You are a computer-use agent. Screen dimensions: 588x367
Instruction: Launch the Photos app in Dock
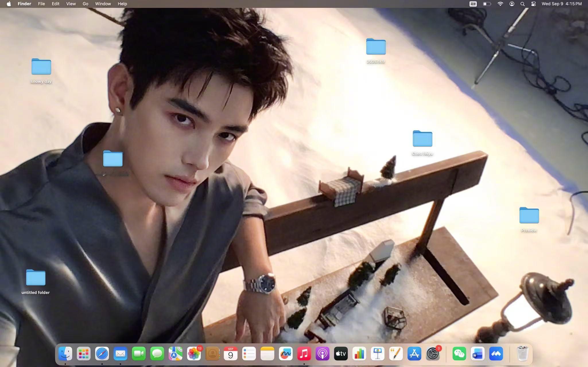point(194,354)
